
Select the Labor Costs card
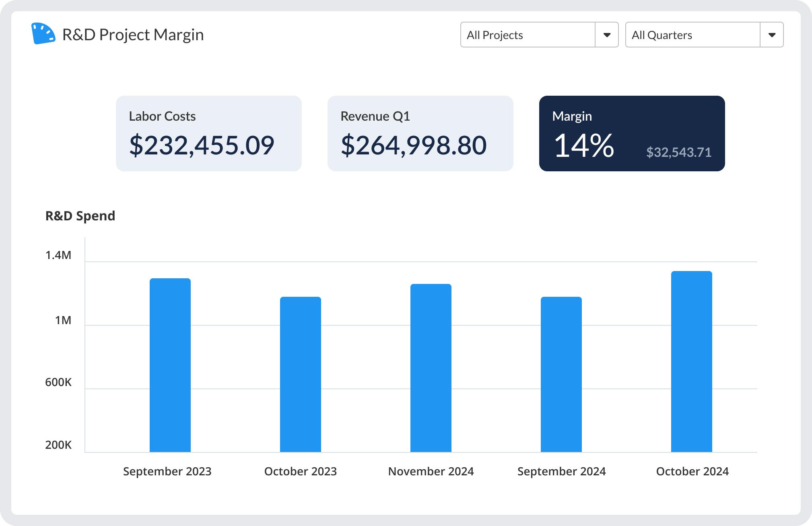[208, 134]
